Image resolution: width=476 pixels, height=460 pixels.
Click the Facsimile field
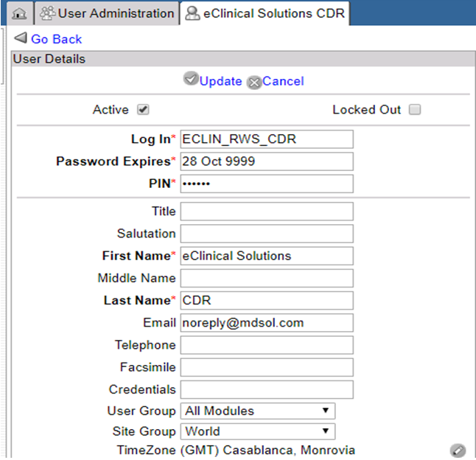[x=267, y=367]
